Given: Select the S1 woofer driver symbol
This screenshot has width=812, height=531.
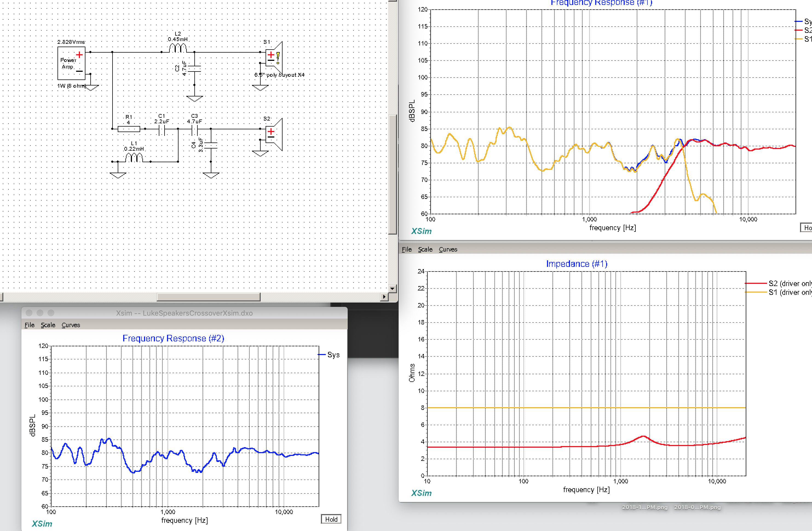Looking at the screenshot, I should tap(274, 58).
